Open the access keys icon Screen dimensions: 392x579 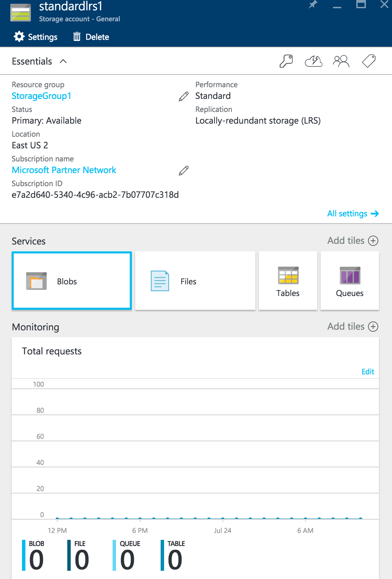286,61
